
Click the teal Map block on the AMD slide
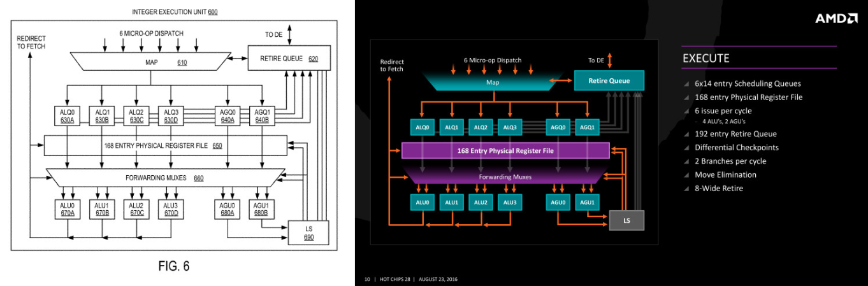(493, 81)
